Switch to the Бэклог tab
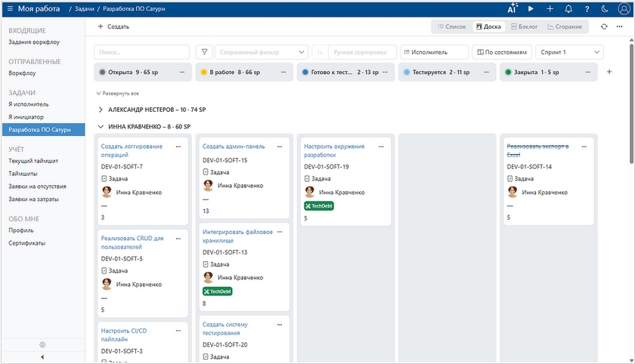This screenshot has width=635, height=364. [x=524, y=26]
